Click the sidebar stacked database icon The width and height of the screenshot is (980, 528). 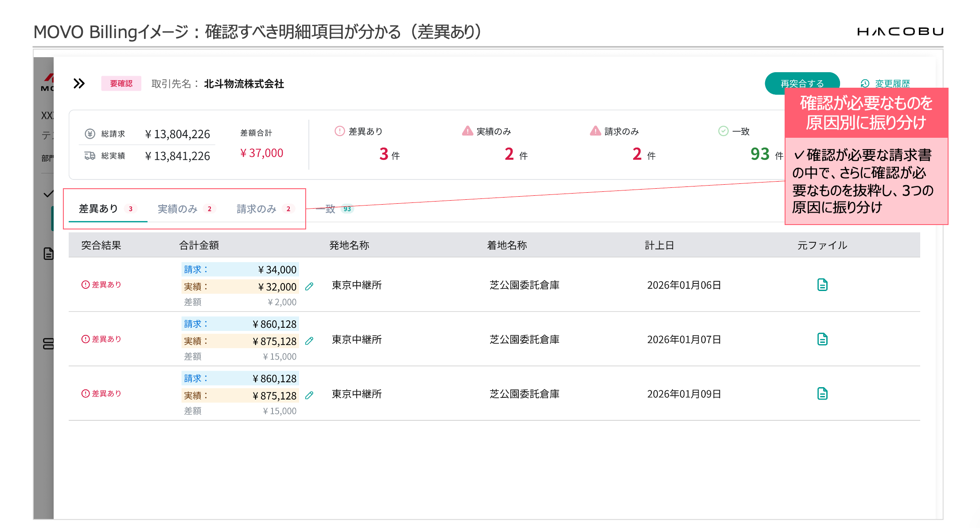pos(48,344)
